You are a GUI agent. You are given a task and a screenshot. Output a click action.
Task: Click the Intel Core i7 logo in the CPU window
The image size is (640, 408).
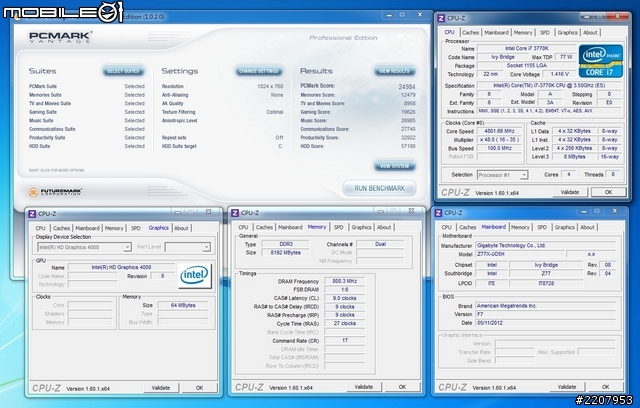pos(600,61)
